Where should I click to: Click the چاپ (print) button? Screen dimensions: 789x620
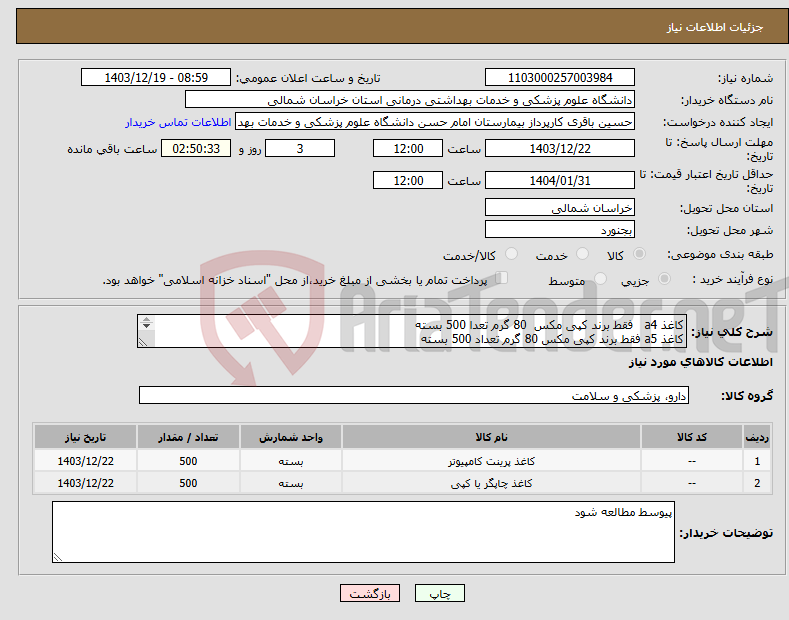click(x=439, y=593)
